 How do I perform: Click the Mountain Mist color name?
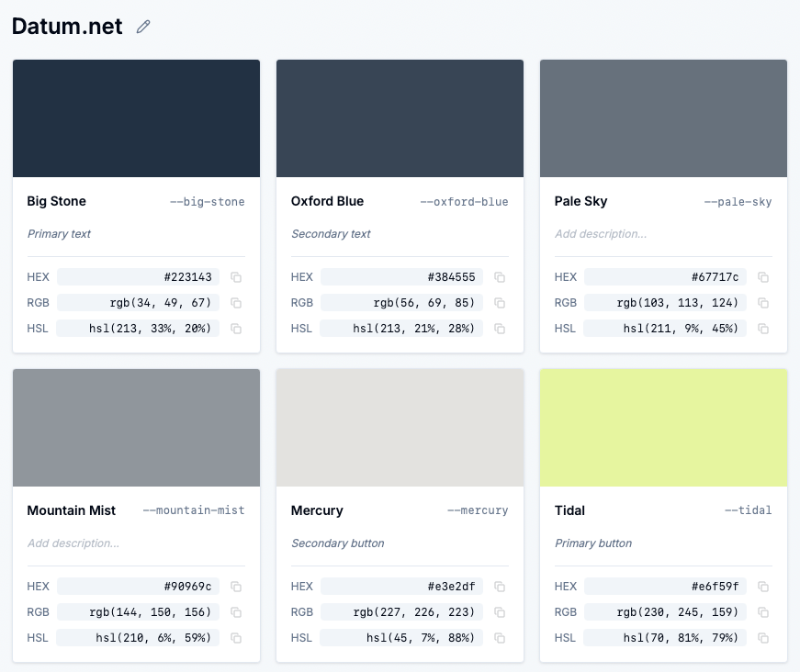click(x=72, y=510)
